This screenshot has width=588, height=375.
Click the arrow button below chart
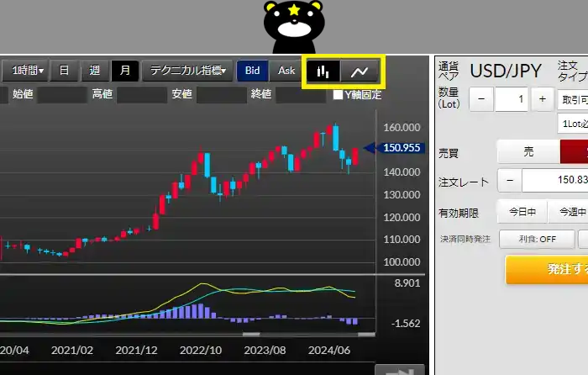point(400,370)
